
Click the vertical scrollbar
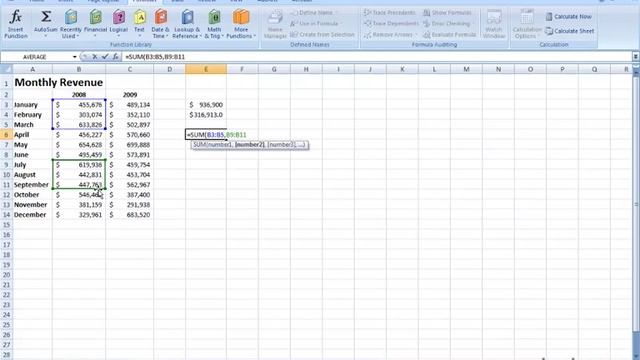click(636, 204)
